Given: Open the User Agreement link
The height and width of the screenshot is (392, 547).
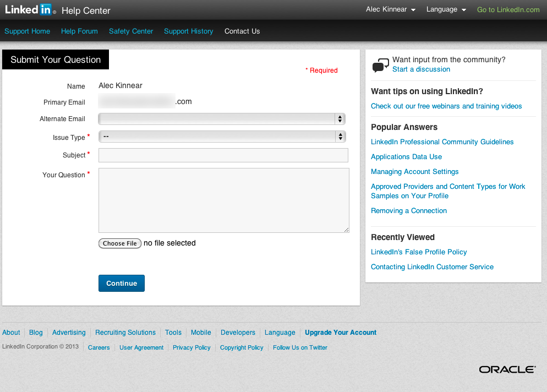Looking at the screenshot, I should [x=141, y=347].
